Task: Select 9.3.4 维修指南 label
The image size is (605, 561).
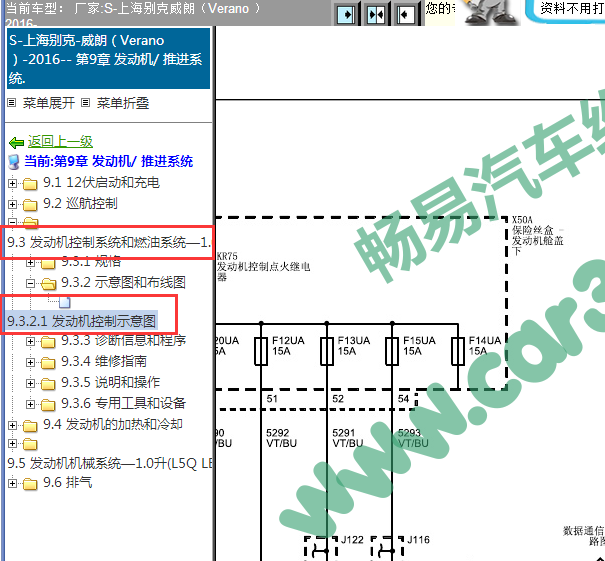Action: (x=104, y=361)
